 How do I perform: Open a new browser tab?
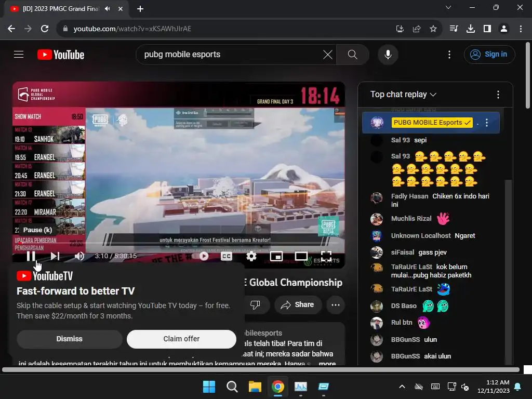pos(140,9)
